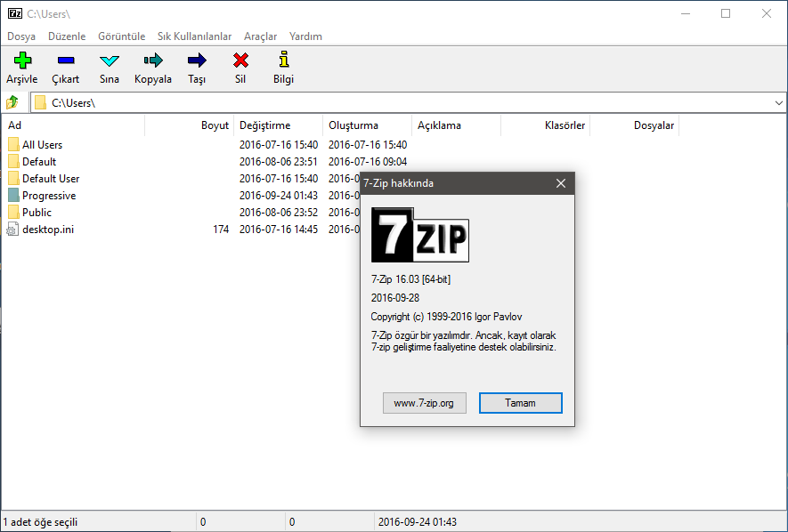Click the Progressive folder icon
The image size is (788, 532).
[13, 195]
